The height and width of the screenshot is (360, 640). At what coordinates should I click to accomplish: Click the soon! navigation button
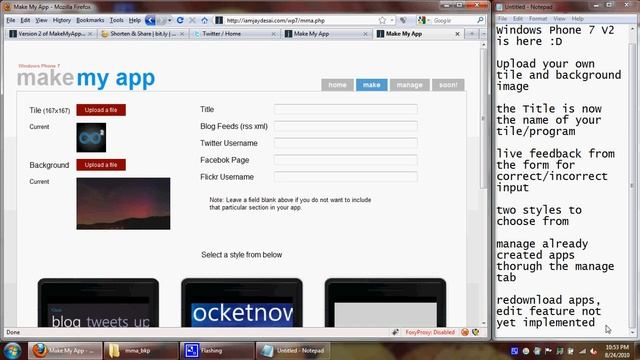(x=448, y=85)
